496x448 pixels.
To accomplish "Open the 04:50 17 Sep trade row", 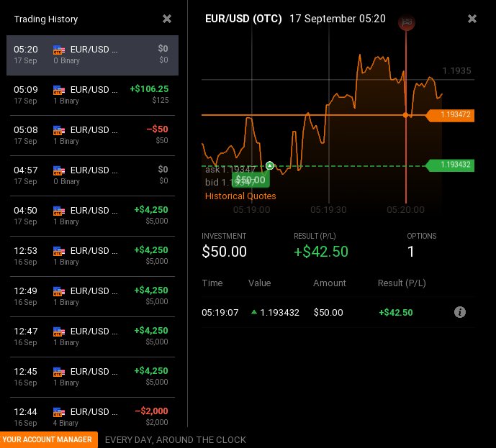I will 92,216.
